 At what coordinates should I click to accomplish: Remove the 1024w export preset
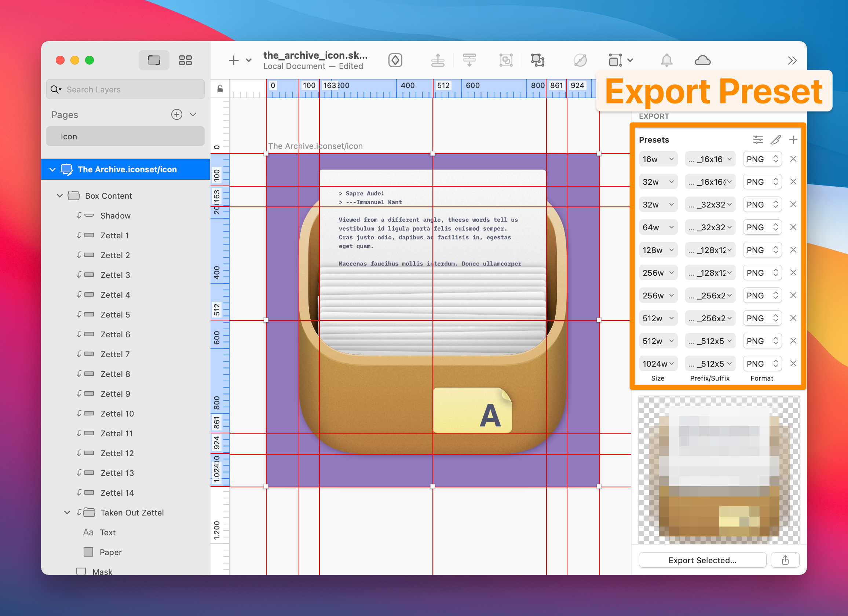[x=793, y=363]
